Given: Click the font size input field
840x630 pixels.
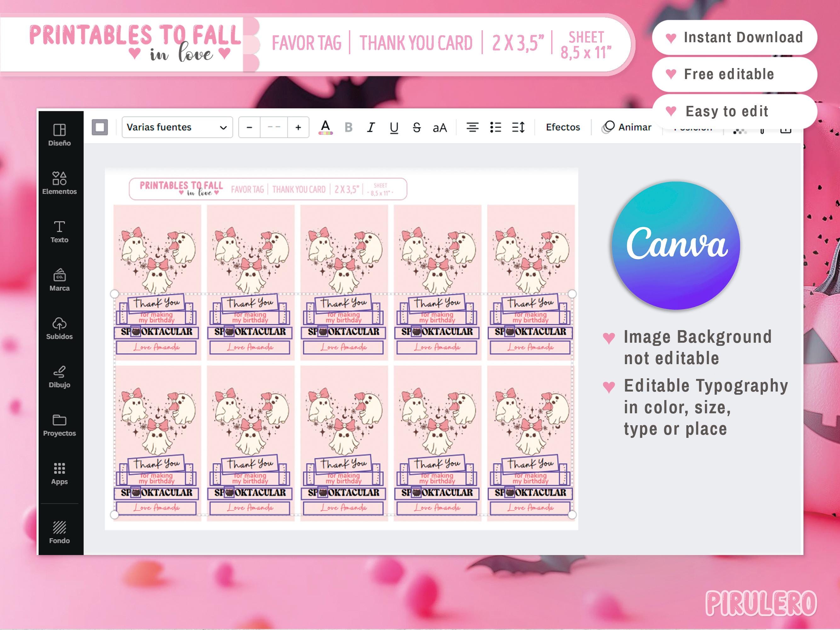Looking at the screenshot, I should [x=274, y=127].
